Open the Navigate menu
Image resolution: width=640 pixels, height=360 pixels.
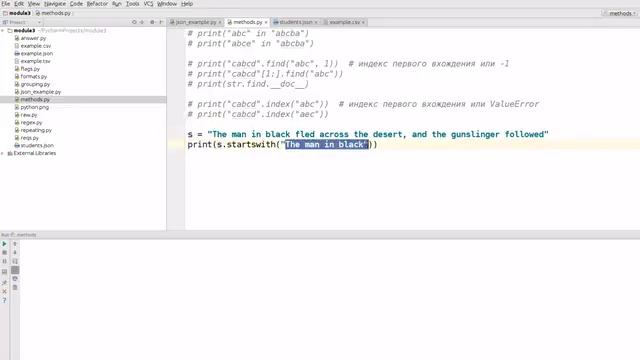(x=55, y=4)
